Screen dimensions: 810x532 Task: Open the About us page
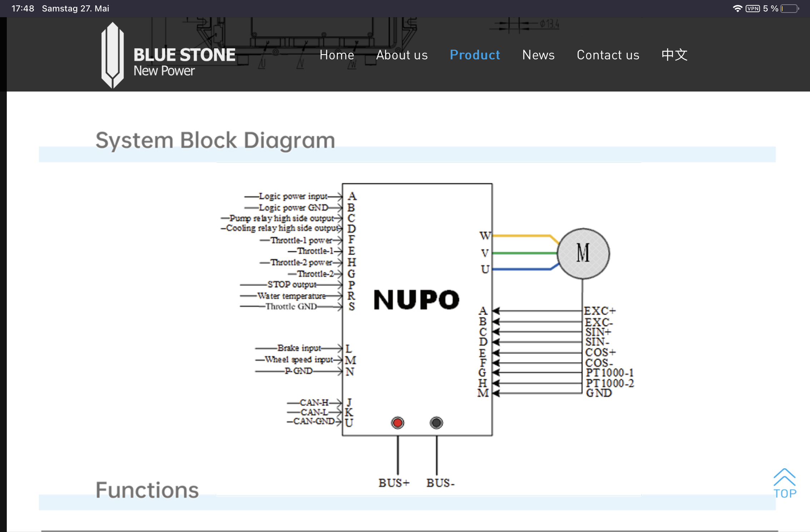pyautogui.click(x=402, y=55)
